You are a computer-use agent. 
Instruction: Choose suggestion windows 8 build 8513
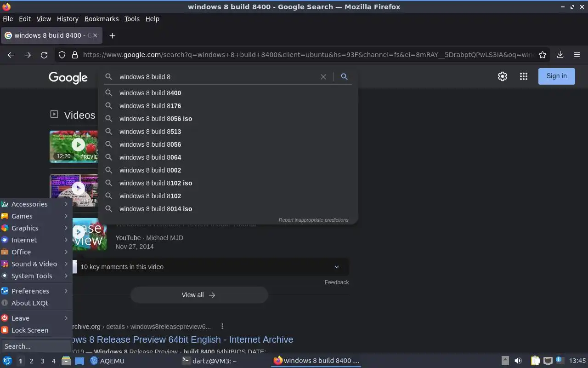click(x=228, y=132)
